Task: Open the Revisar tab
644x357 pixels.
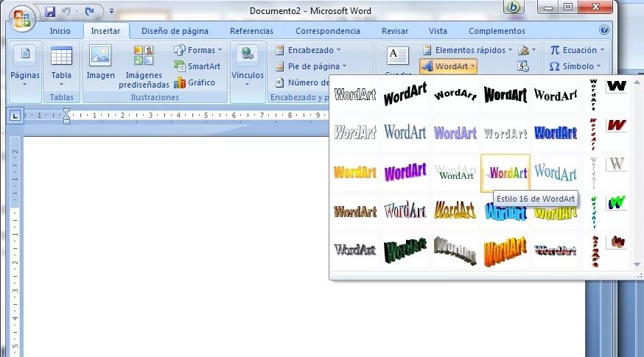Action: pyautogui.click(x=395, y=31)
